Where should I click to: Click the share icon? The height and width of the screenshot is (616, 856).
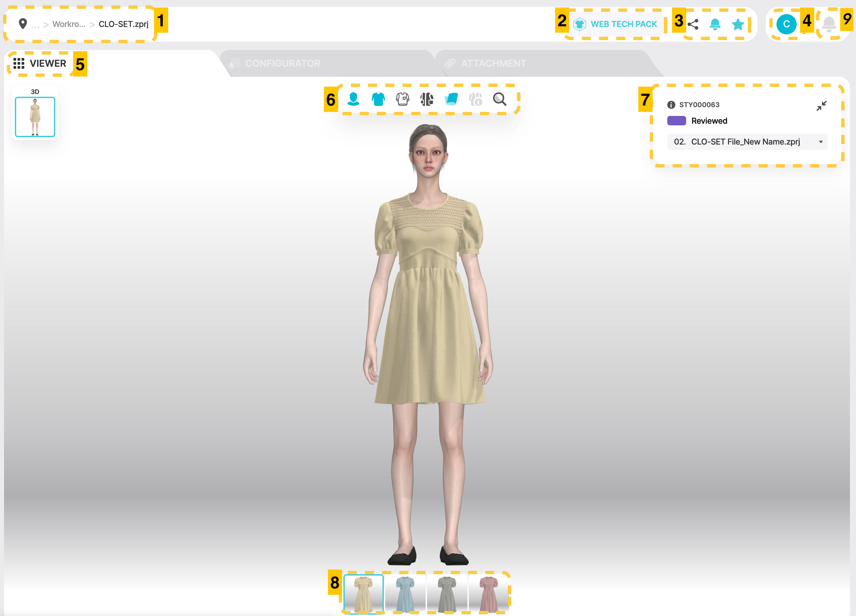(693, 24)
